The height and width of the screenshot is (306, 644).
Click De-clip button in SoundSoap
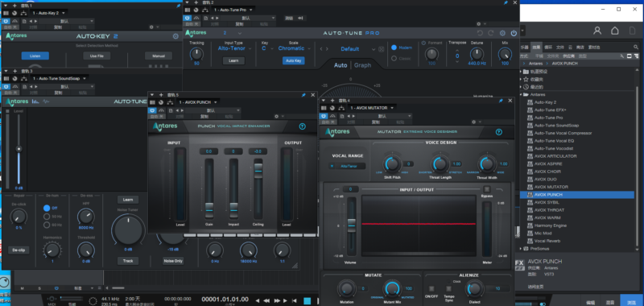pos(19,250)
